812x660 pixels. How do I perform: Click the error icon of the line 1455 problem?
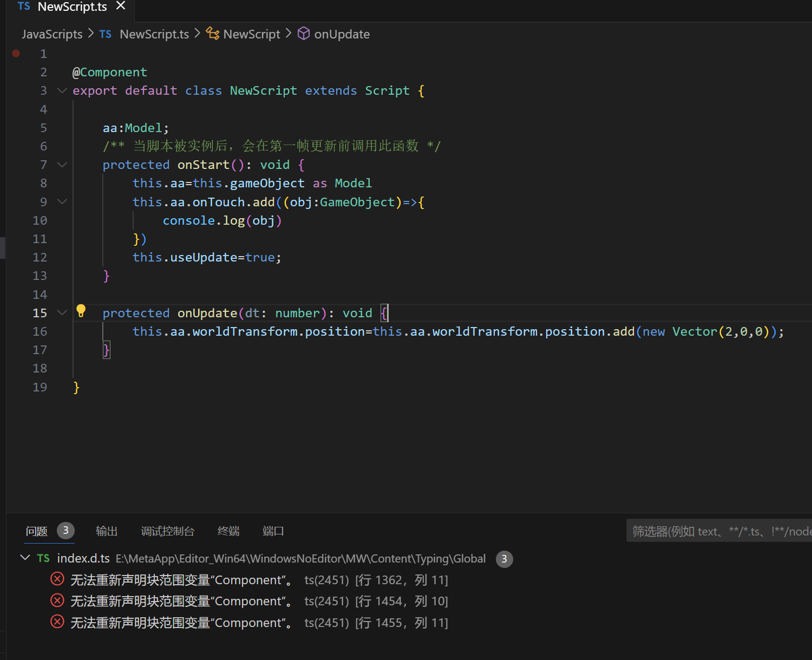(57, 621)
